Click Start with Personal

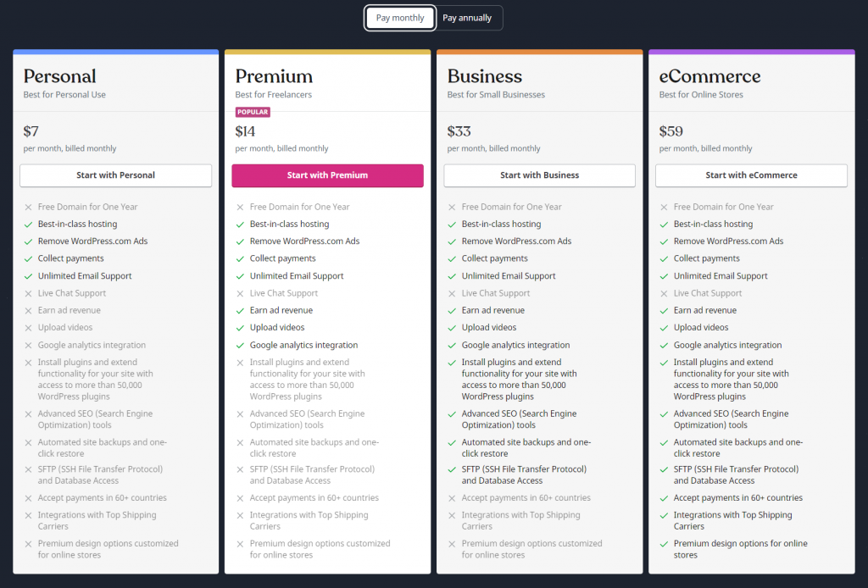pos(115,175)
